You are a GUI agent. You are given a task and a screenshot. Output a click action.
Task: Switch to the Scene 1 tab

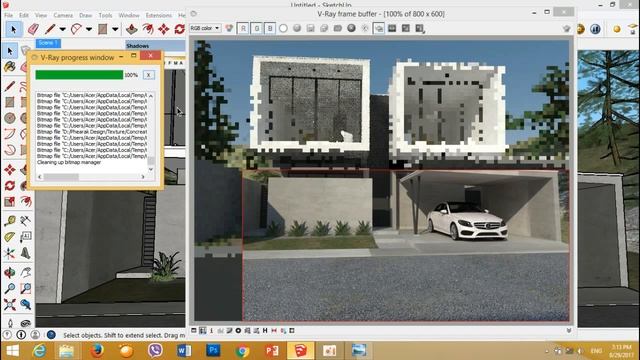(x=48, y=43)
